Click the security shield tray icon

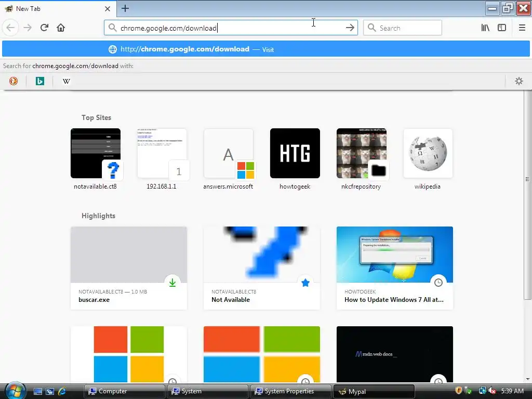pyautogui.click(x=458, y=391)
